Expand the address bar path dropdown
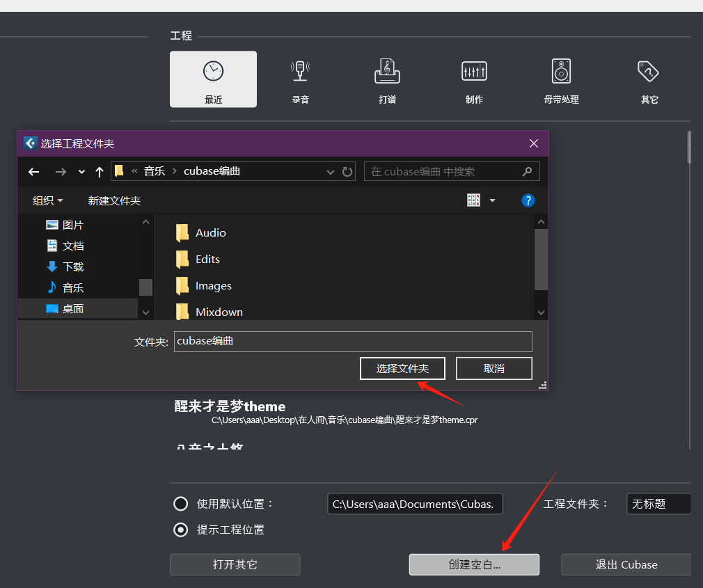 (x=331, y=171)
